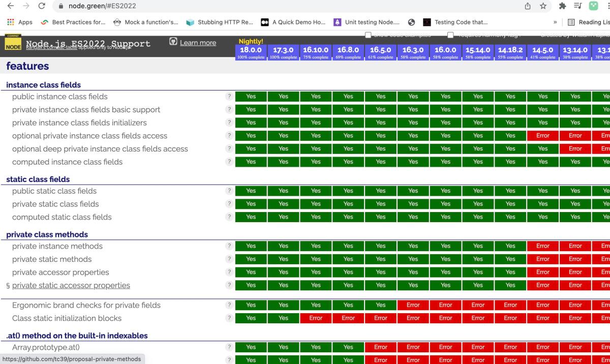Image resolution: width=610 pixels, height=364 pixels.
Task: Click the § anchor before private static accessor
Action: (x=8, y=286)
